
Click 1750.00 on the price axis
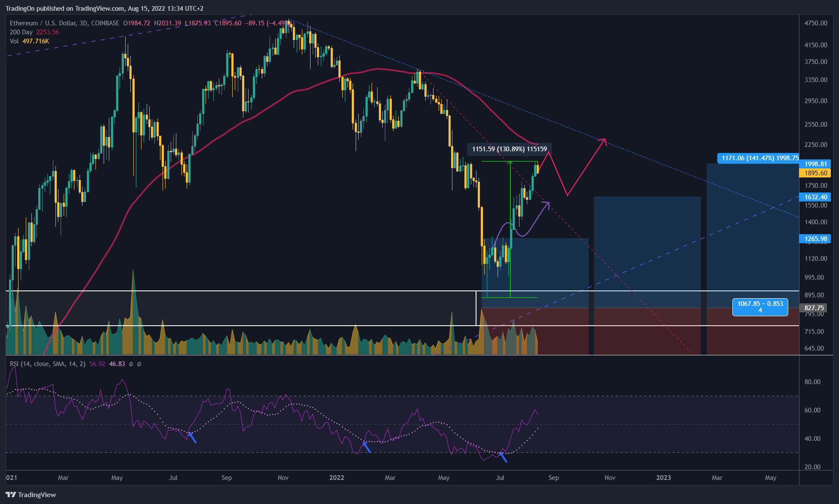tap(816, 185)
